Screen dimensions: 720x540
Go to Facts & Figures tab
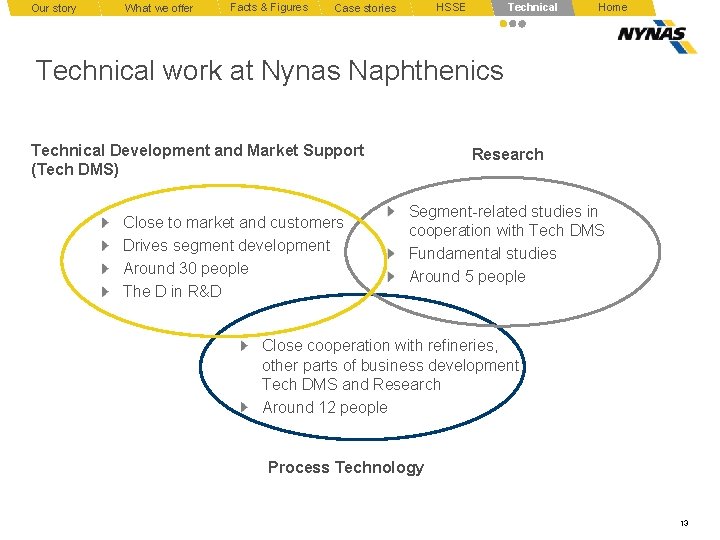pos(269,8)
